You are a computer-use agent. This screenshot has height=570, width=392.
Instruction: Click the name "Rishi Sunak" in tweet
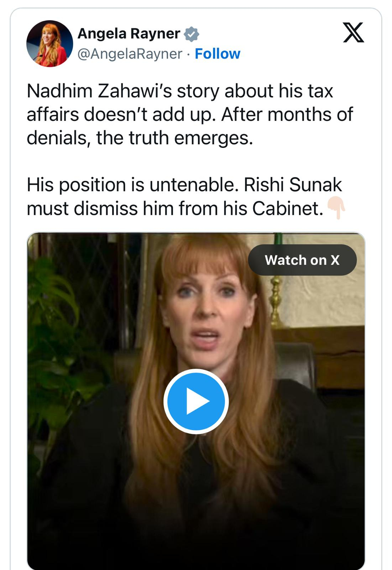[x=293, y=185]
